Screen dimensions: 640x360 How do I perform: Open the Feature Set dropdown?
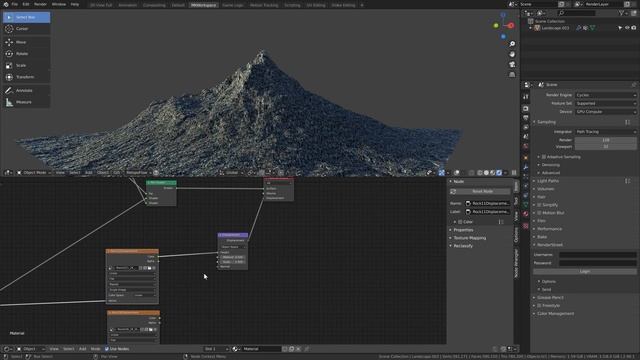pos(606,103)
